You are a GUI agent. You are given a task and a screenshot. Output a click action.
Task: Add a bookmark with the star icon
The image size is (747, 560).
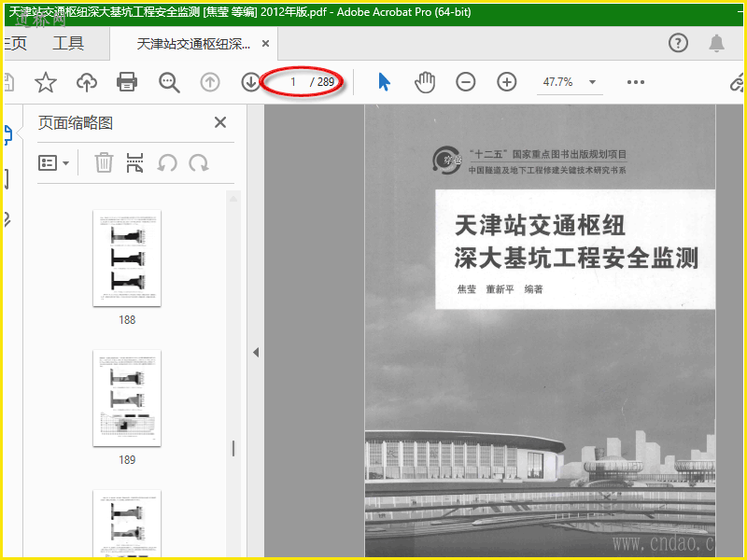click(46, 82)
